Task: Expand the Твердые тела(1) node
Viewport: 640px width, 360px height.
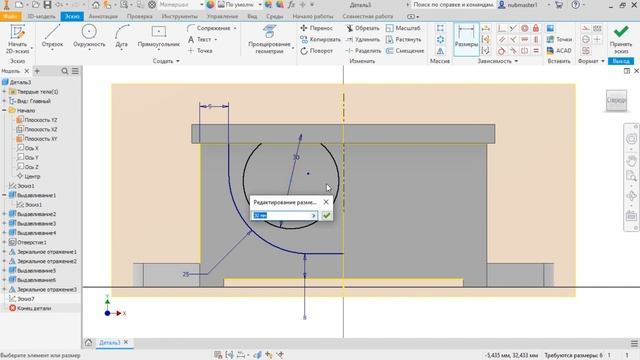Action: click(4, 91)
